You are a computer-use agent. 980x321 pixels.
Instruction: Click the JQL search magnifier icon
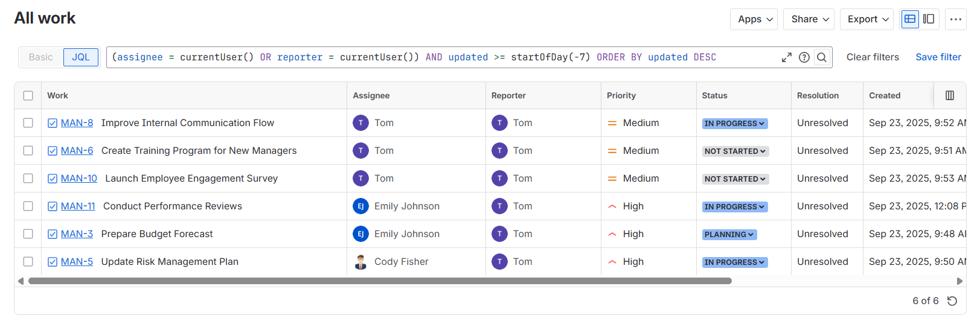click(x=821, y=57)
